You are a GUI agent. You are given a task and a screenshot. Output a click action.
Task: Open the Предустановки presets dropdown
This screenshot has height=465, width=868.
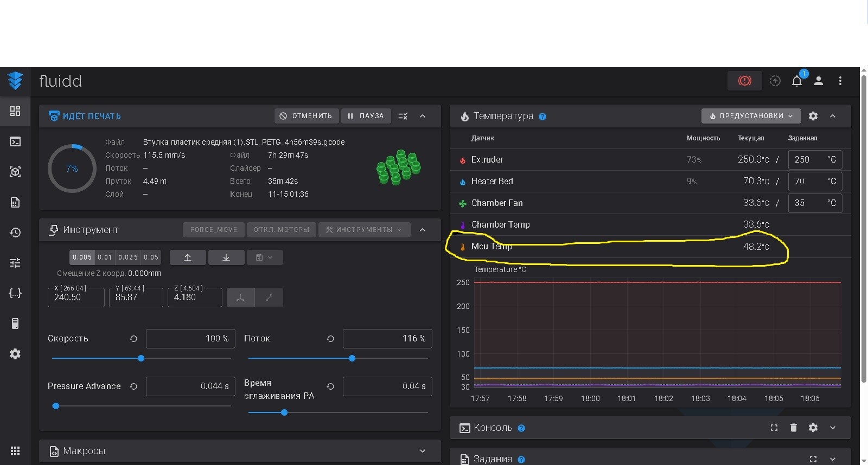[751, 116]
